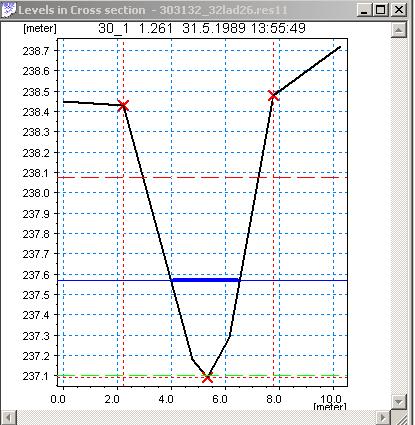
Task: Click the plot title 30_1 1.261 timestamp
Action: [x=202, y=28]
